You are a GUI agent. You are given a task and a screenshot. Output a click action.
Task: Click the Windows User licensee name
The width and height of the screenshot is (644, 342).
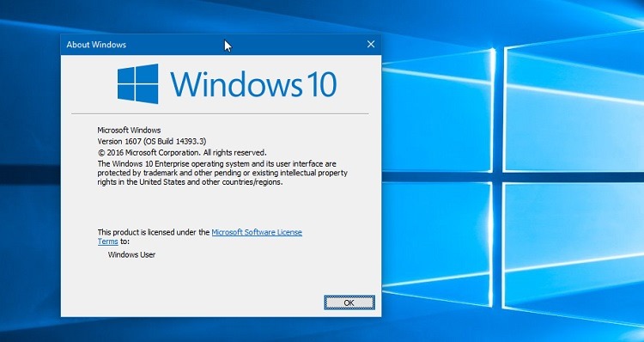(131, 255)
